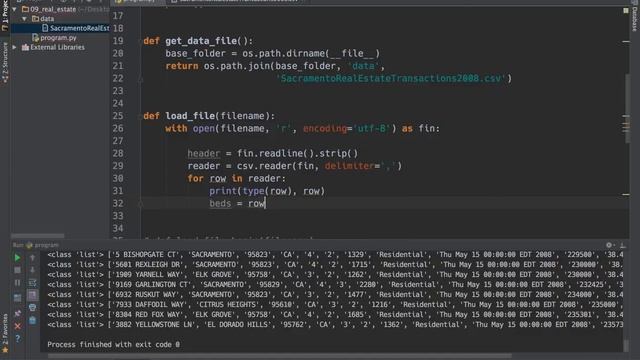This screenshot has width=640, height=360.
Task: Collapse the data folder
Action: [24, 18]
